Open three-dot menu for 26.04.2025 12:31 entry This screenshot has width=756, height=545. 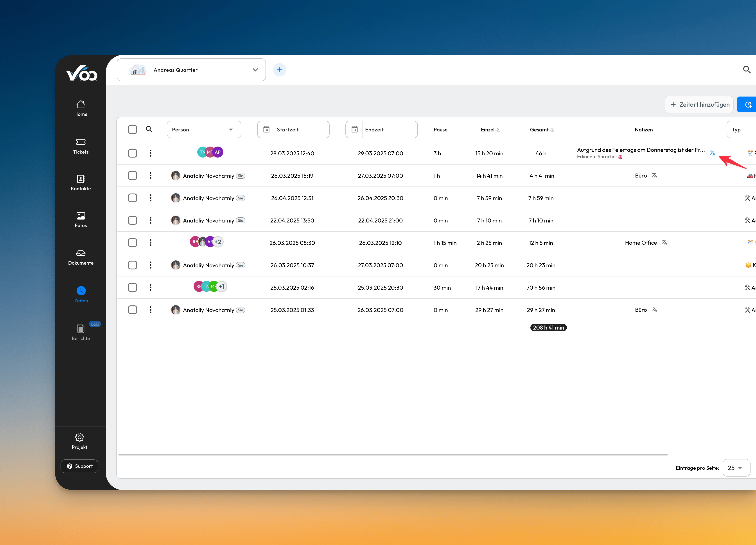tap(150, 198)
